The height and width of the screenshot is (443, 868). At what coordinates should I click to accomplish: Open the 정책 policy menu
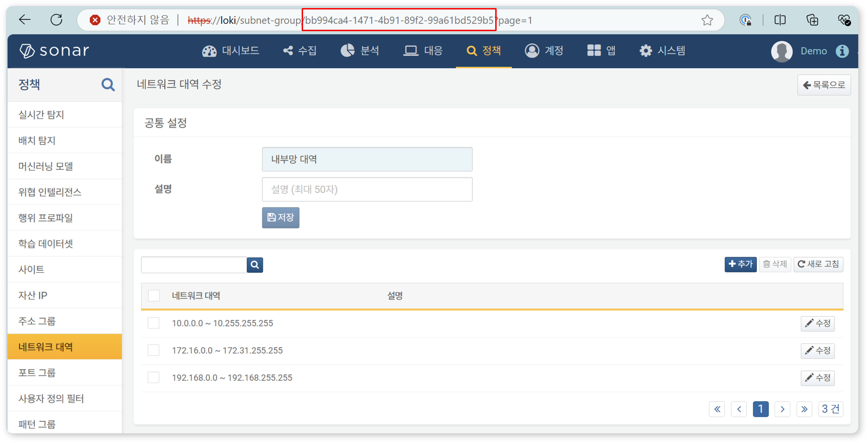click(x=484, y=51)
